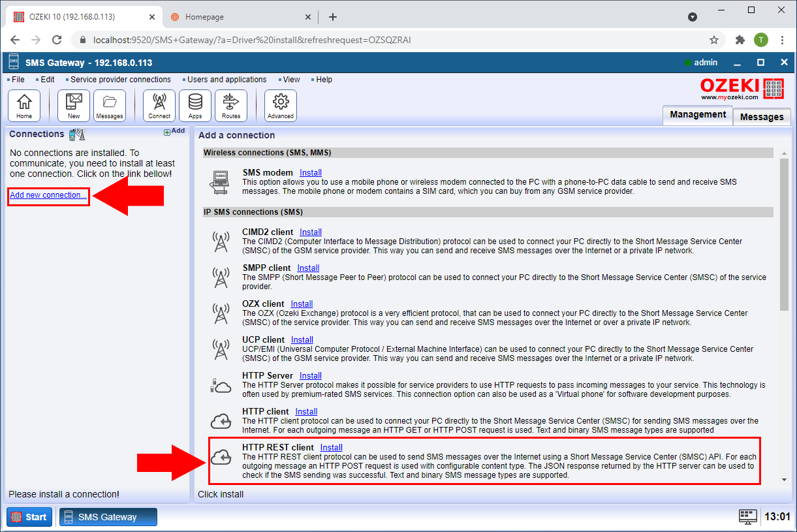Click the SMS modem computer icon
Image resolution: width=797 pixels, height=532 pixels.
(x=222, y=182)
